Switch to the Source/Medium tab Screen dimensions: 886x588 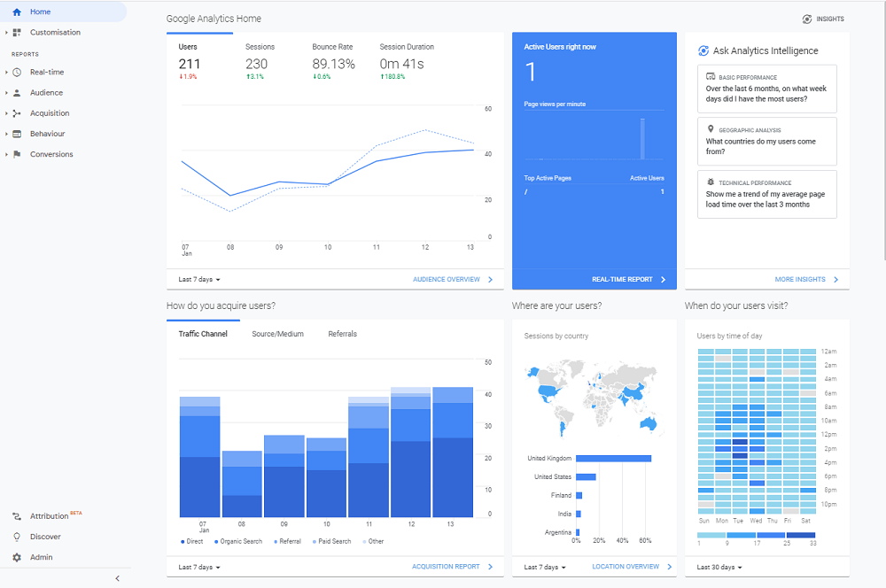point(277,334)
